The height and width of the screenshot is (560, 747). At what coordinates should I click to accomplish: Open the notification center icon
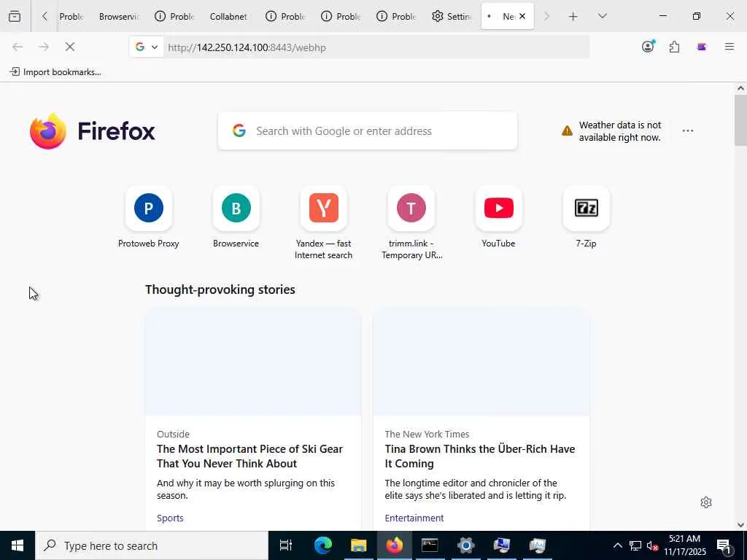[724, 545]
